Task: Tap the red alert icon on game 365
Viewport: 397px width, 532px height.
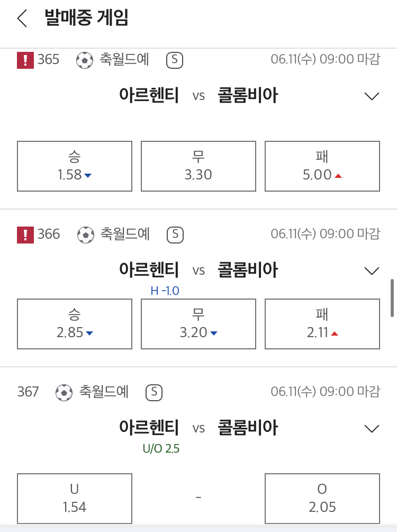Action: click(25, 60)
